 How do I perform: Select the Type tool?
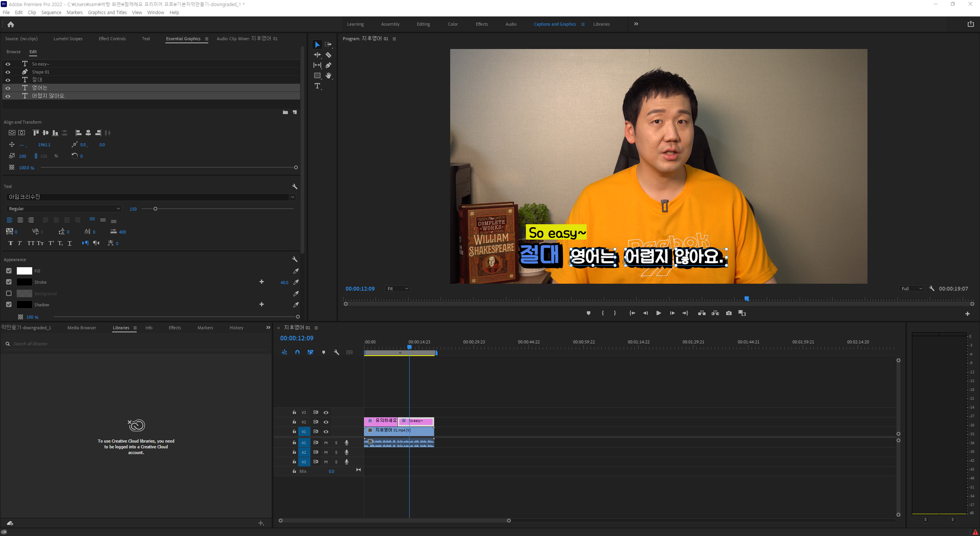point(317,86)
